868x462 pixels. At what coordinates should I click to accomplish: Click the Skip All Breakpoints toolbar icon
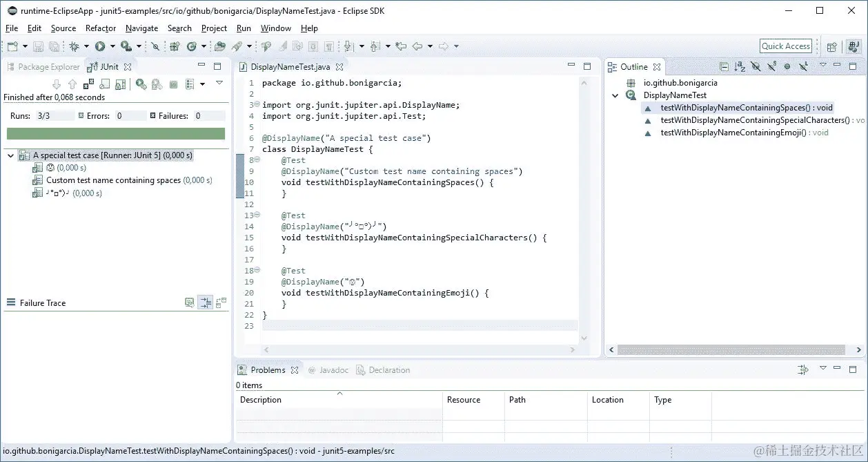click(155, 46)
